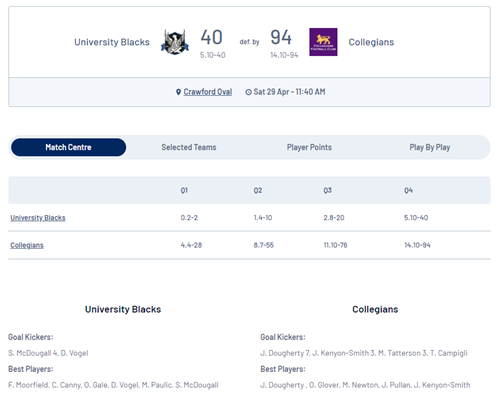Screen dimensions: 500x396
Task: Click the Collegians name in header
Action: pyautogui.click(x=371, y=42)
